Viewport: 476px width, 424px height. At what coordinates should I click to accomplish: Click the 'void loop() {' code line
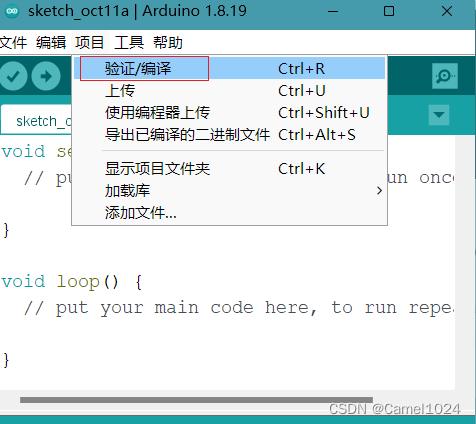coord(72,282)
